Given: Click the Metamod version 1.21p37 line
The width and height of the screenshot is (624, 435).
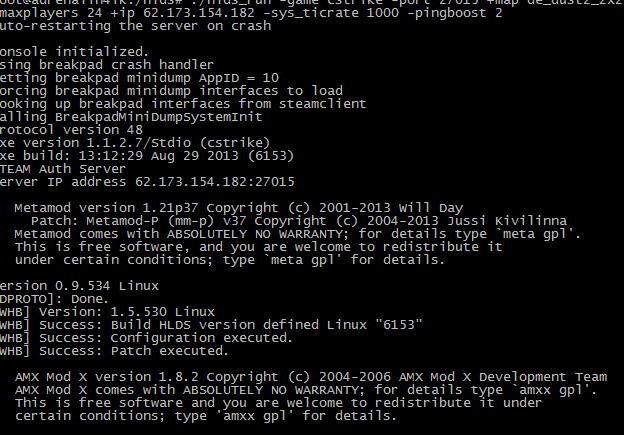Looking at the screenshot, I should tap(239, 208).
